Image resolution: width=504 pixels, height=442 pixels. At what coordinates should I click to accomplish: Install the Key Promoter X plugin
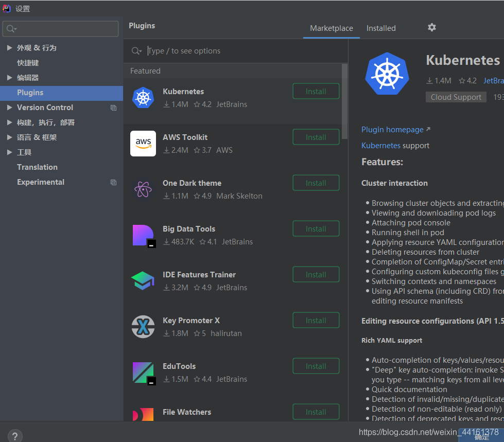(316, 320)
